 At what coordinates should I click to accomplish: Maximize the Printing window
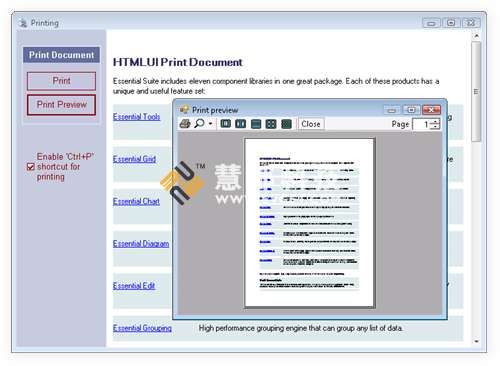point(451,23)
